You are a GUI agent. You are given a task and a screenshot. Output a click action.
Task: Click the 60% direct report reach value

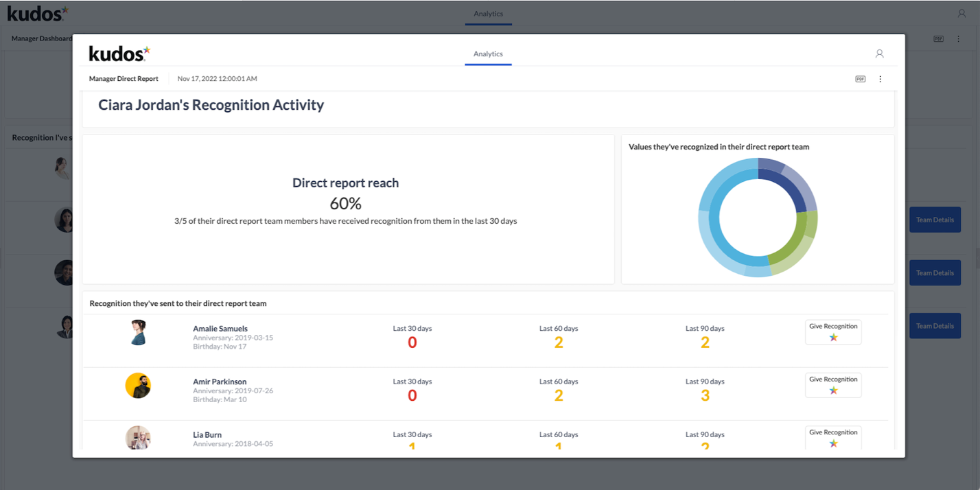346,204
